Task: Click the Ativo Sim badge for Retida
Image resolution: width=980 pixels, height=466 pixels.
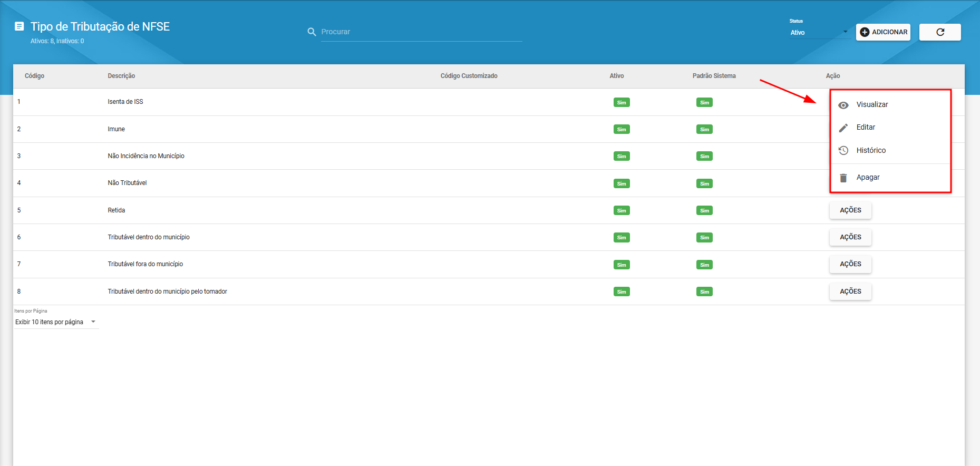Action: coord(622,210)
